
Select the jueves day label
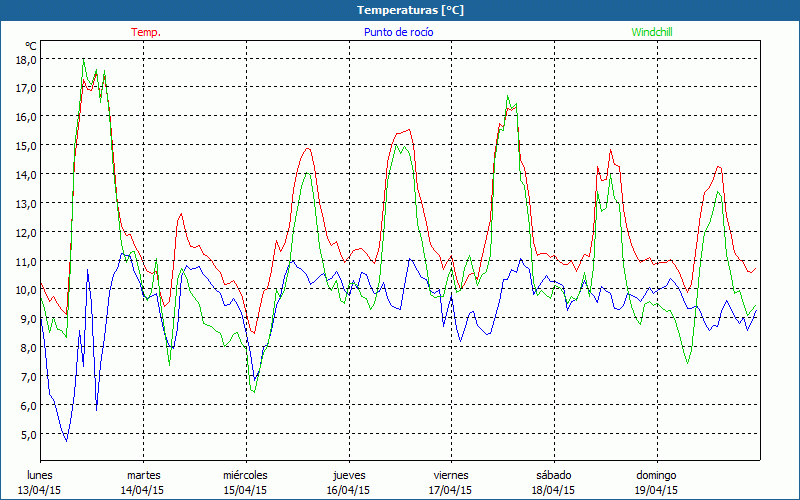tap(348, 475)
